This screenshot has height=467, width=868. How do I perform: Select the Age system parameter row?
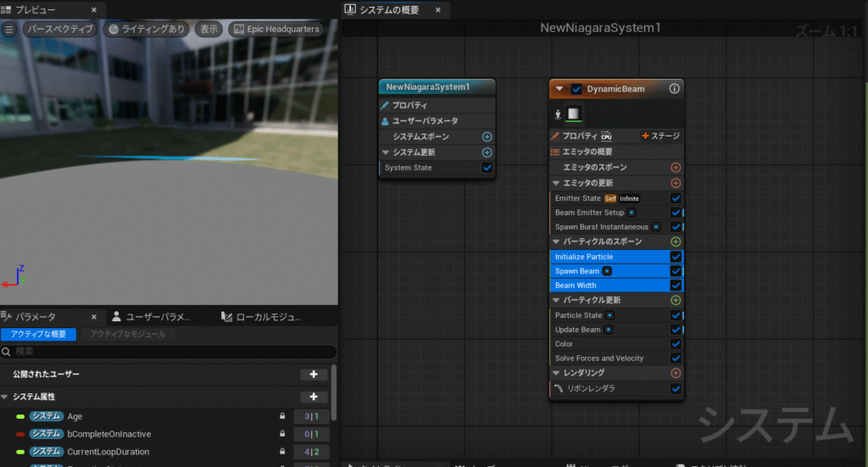164,416
